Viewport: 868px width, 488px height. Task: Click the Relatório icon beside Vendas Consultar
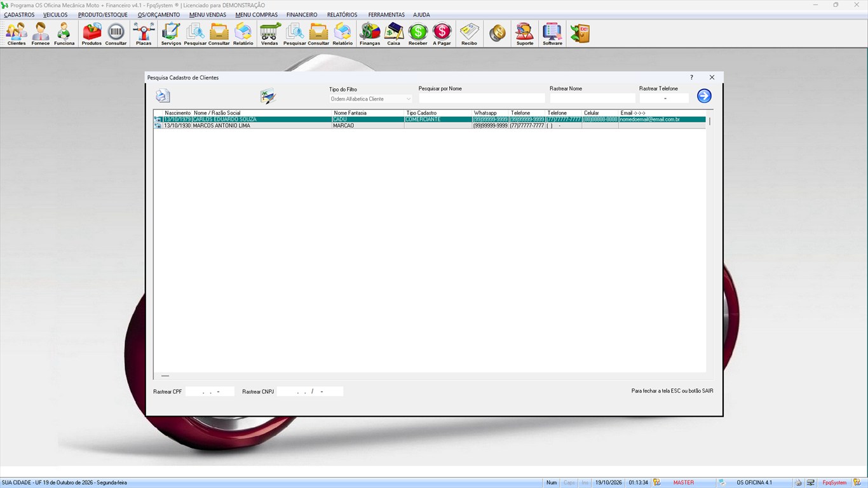point(342,34)
